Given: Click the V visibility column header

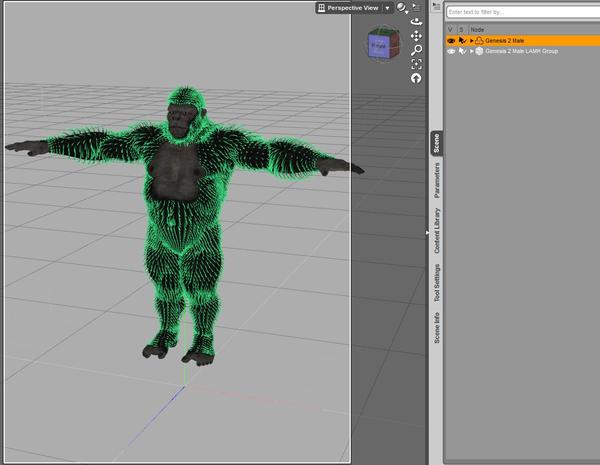Looking at the screenshot, I should point(450,29).
